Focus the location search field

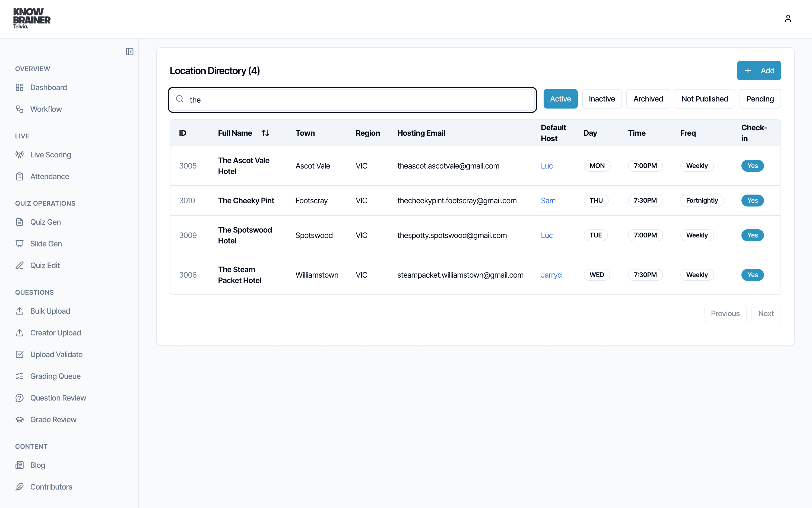(352, 100)
